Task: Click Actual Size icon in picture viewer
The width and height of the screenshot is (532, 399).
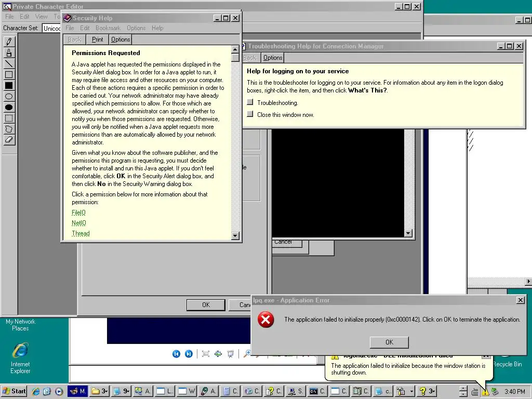Action: tap(218, 354)
